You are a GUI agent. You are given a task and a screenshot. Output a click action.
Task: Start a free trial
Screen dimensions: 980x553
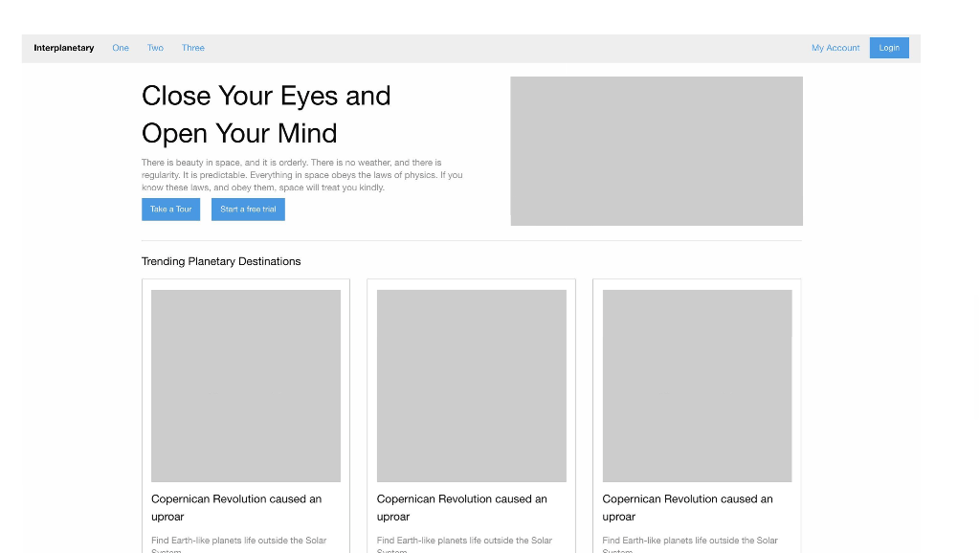pyautogui.click(x=248, y=209)
